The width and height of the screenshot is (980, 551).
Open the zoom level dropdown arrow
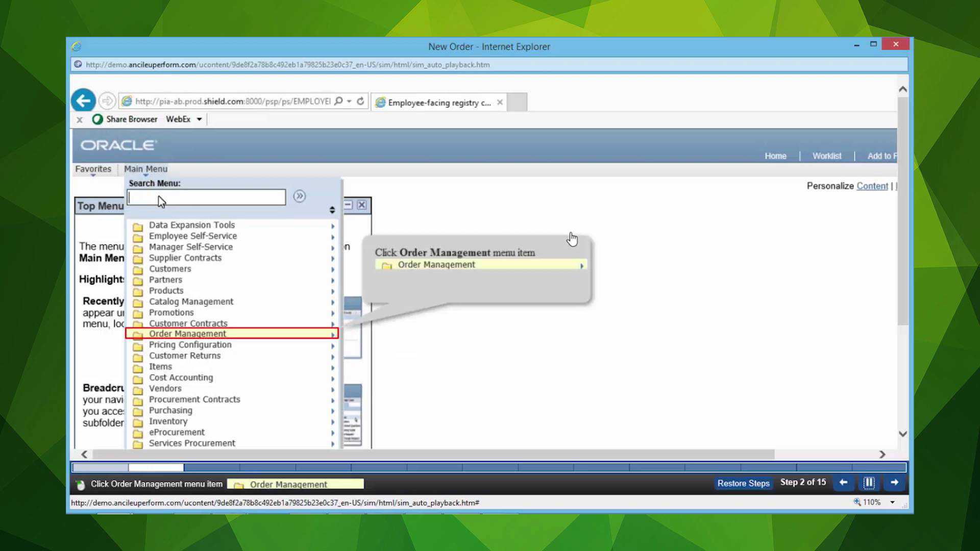click(892, 503)
